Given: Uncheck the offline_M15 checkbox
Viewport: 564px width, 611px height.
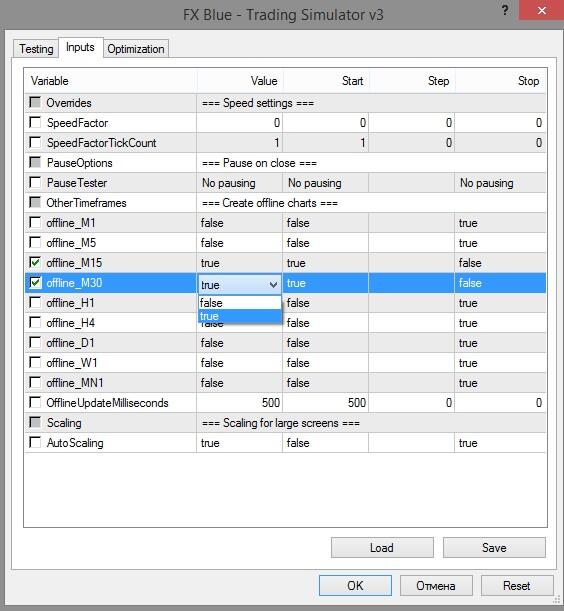Looking at the screenshot, I should pos(35,262).
